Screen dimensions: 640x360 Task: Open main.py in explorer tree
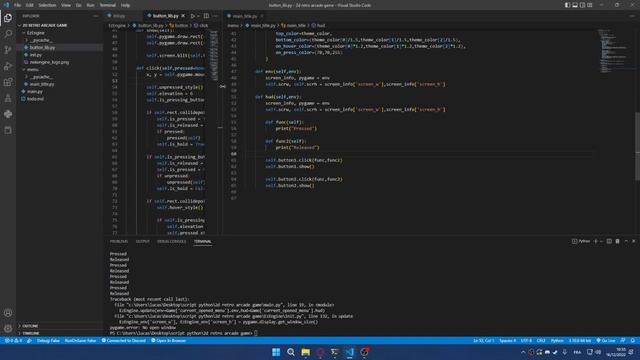(34, 91)
